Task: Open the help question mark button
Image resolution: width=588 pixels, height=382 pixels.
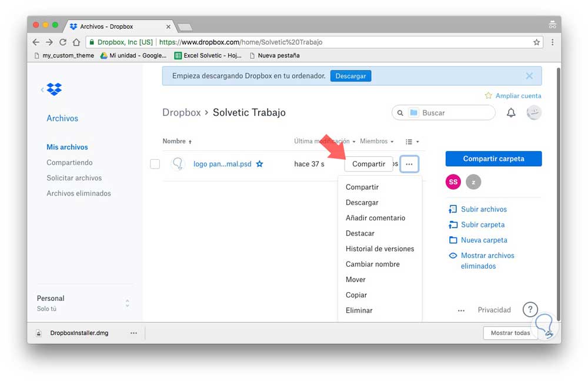Action: 530,310
